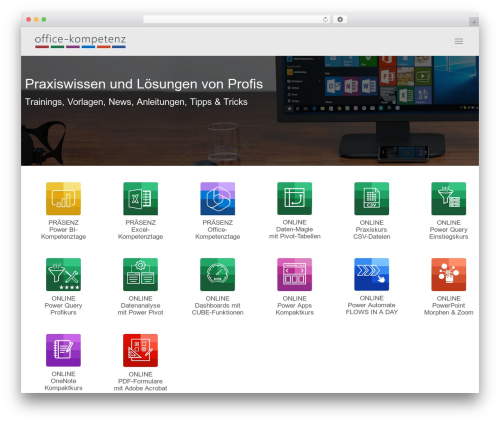This screenshot has height=423, width=500.
Task: Open the PowerPoint Morphen & Zoom icon
Action: click(x=448, y=274)
